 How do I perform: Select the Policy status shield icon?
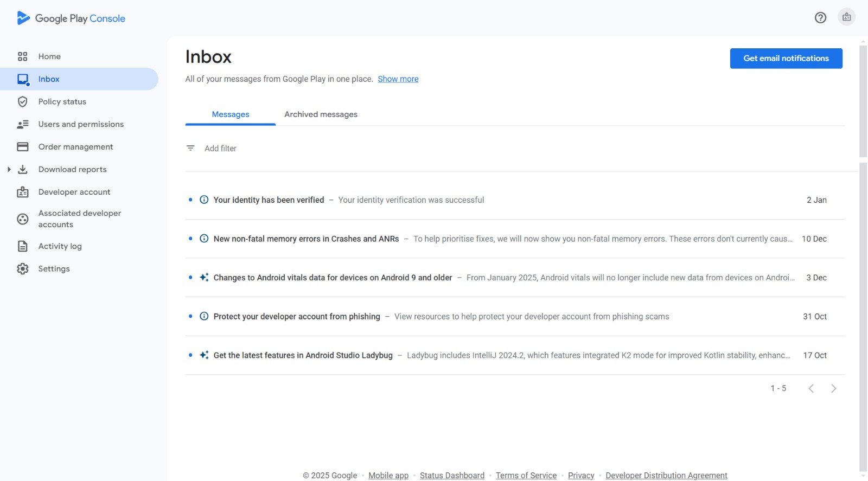(22, 101)
